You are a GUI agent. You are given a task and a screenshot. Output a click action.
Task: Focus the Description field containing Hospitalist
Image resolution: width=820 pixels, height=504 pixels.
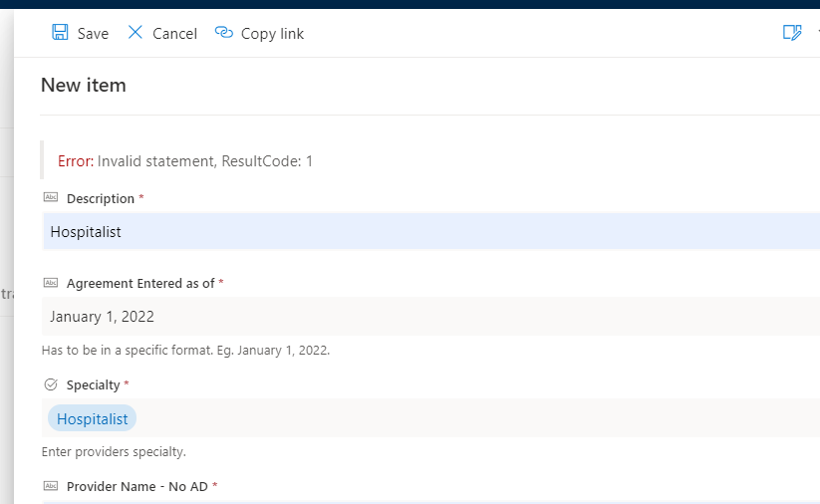coord(399,231)
